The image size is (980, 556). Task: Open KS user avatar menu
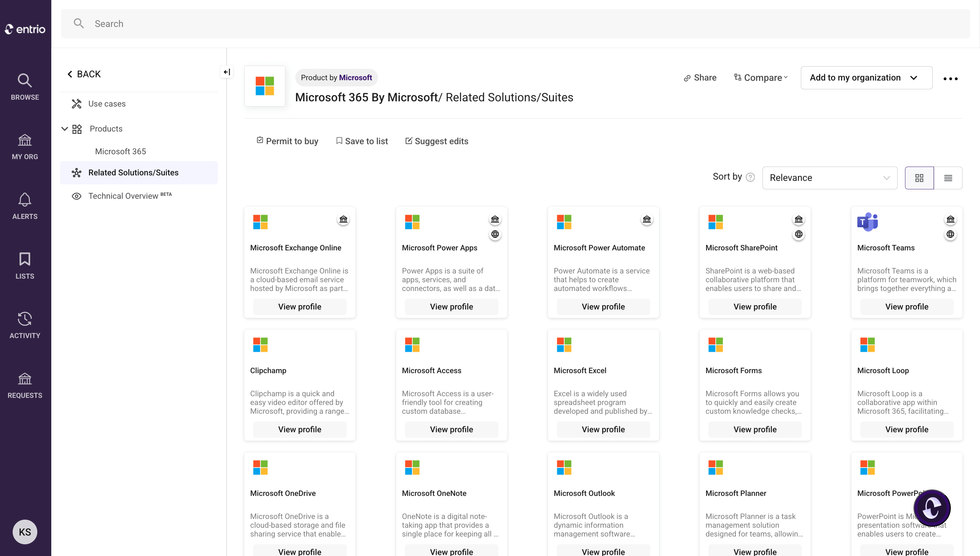pyautogui.click(x=25, y=532)
